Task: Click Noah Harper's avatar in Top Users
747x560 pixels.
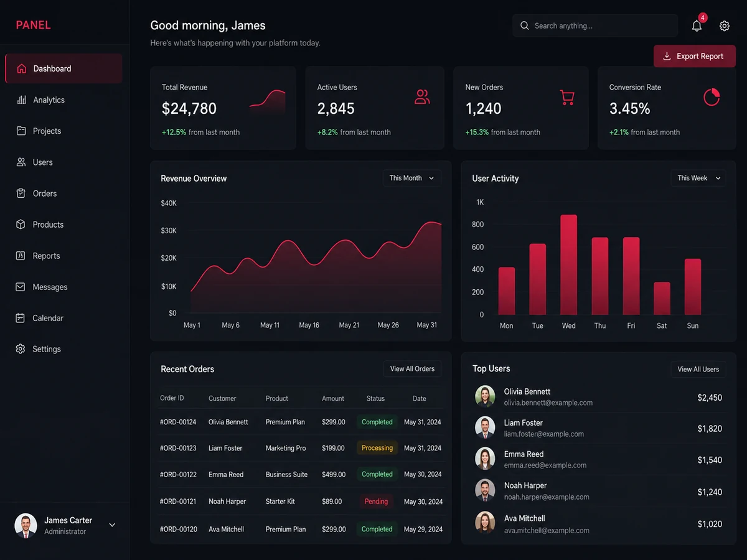Action: [x=485, y=490]
